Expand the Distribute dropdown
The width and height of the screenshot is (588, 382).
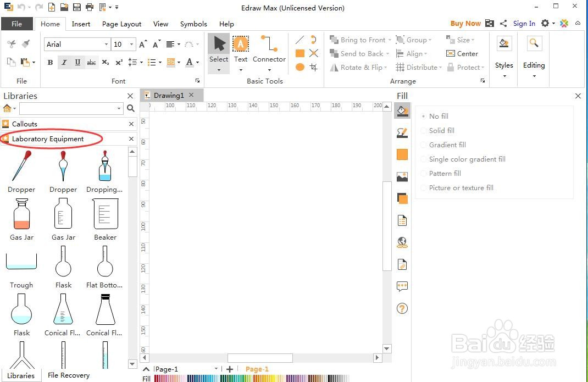click(440, 68)
